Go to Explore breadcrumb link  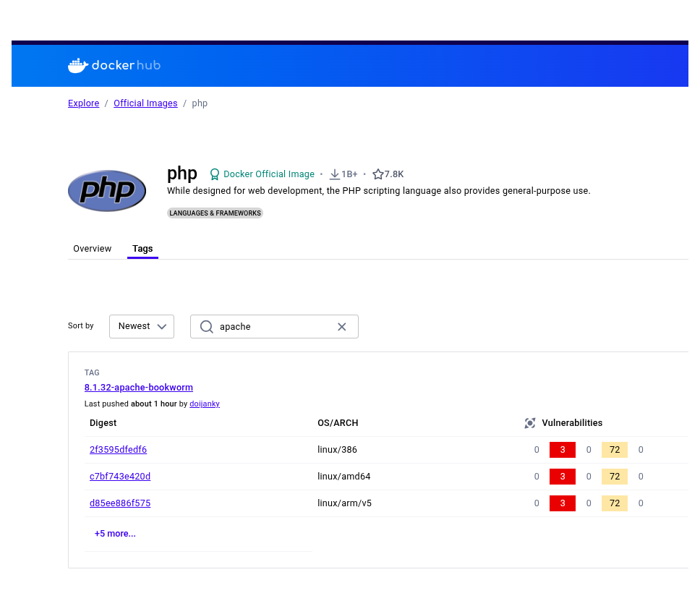(x=83, y=103)
